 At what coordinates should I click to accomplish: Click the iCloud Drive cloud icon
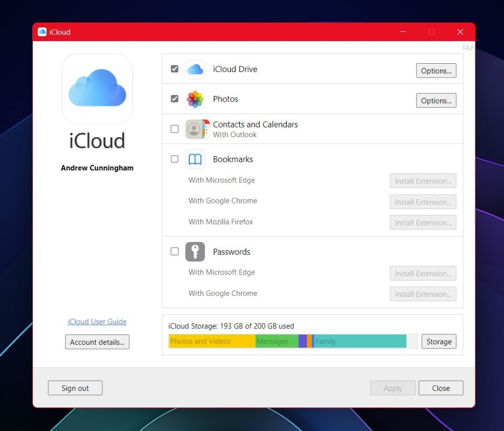pyautogui.click(x=195, y=69)
